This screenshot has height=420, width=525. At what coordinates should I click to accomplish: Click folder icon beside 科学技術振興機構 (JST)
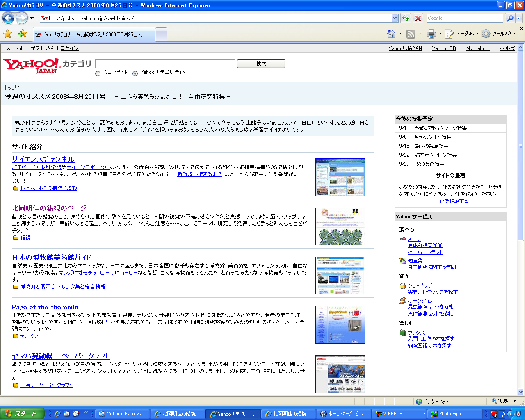(x=16, y=189)
